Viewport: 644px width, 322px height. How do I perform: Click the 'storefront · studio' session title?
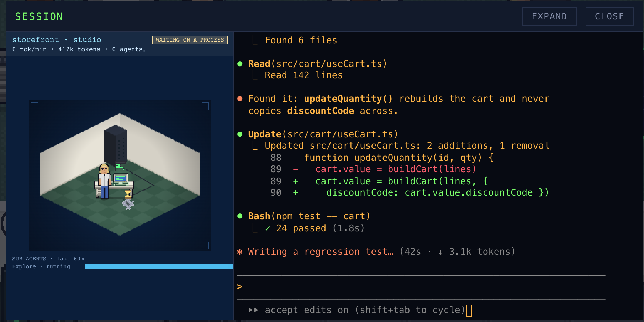click(57, 40)
